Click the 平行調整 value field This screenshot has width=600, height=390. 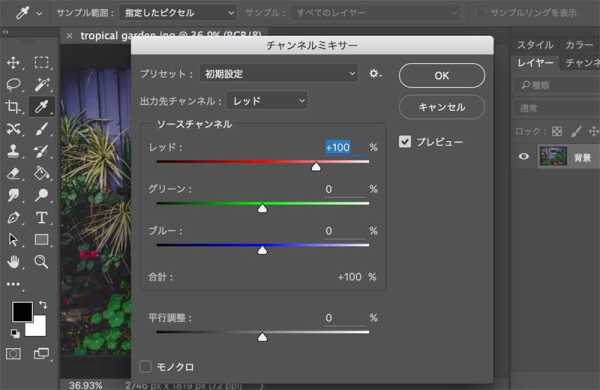coord(344,318)
